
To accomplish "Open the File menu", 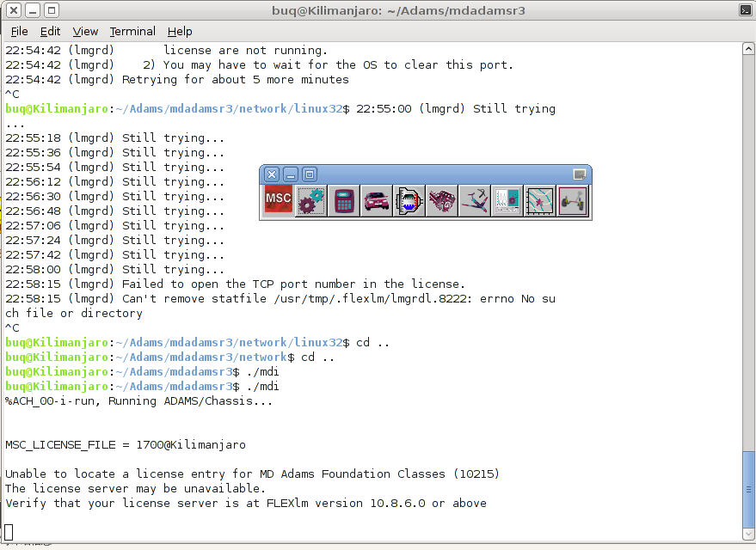I will (x=19, y=31).
